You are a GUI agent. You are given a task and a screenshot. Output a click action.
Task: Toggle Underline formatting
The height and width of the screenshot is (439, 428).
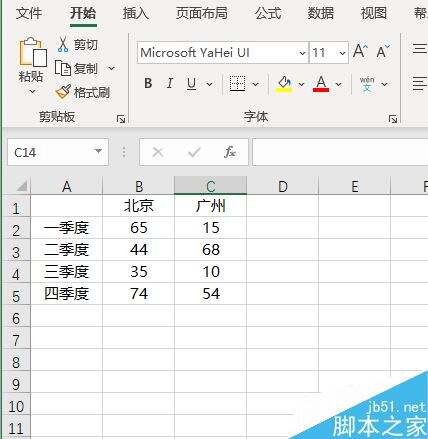click(191, 83)
